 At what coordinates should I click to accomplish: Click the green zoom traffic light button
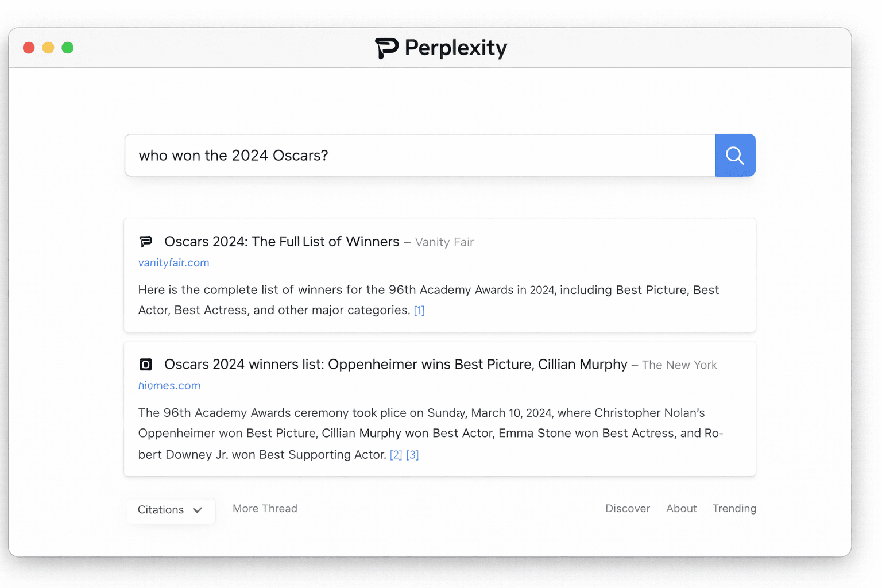click(67, 48)
